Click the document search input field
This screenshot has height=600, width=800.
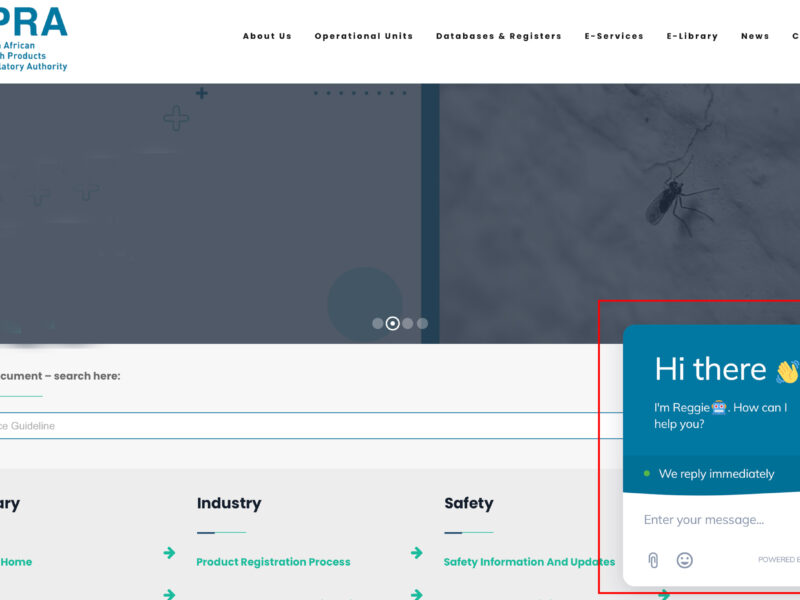[x=311, y=426]
